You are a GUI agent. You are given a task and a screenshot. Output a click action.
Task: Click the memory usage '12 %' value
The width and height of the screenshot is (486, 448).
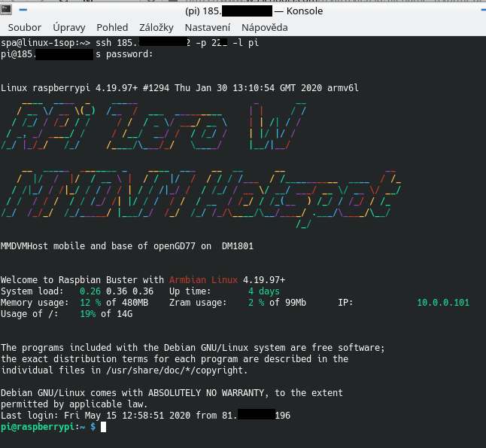(x=90, y=303)
